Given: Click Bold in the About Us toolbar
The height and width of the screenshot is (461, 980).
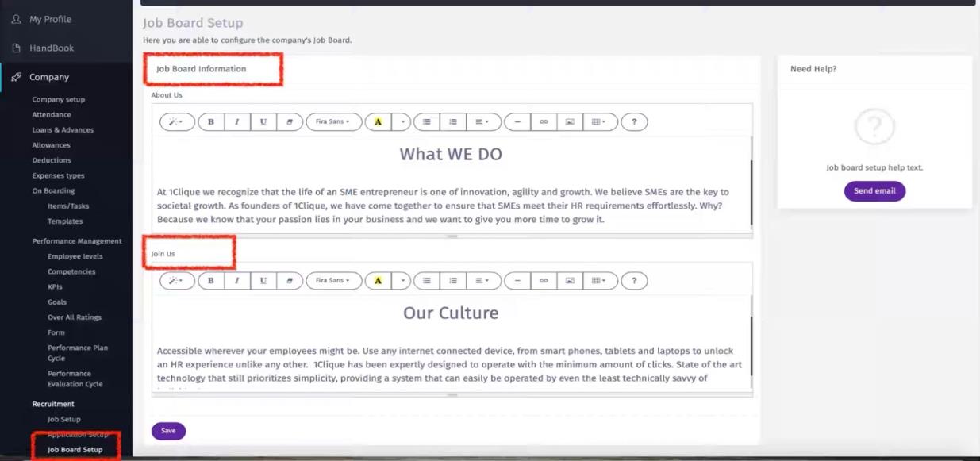Looking at the screenshot, I should pyautogui.click(x=211, y=122).
